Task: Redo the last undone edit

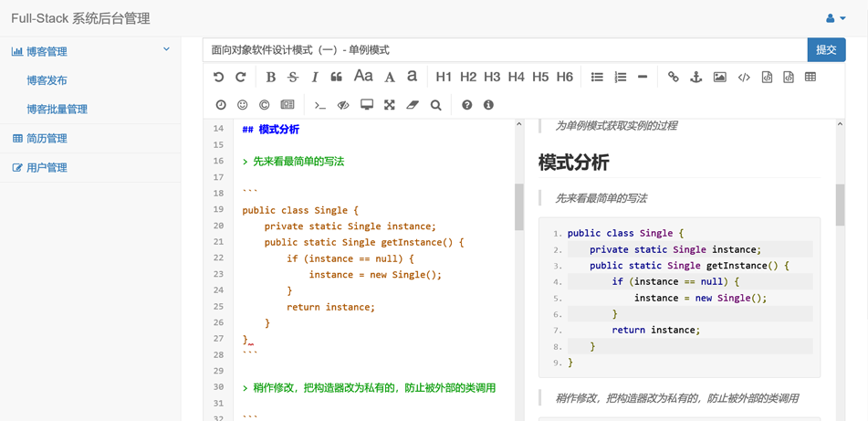Action: pos(240,77)
